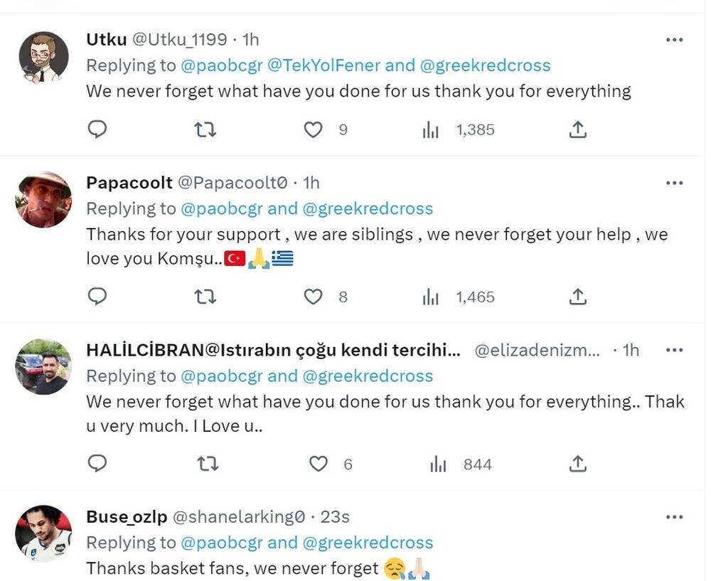Reply to Papacoolt's tweet

point(97,297)
